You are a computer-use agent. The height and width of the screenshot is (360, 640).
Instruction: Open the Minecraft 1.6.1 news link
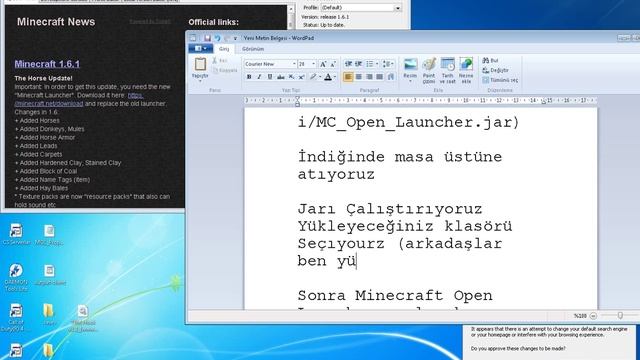tap(47, 64)
